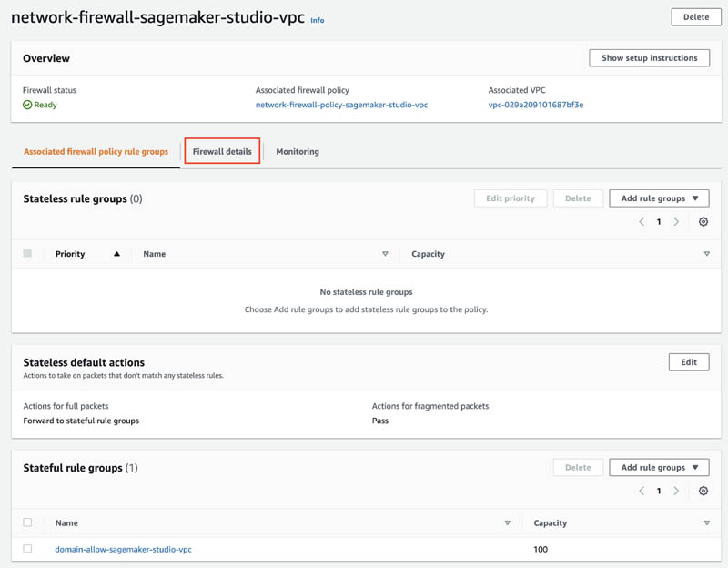Toggle select-all checkbox in stateless rule table

(27, 253)
